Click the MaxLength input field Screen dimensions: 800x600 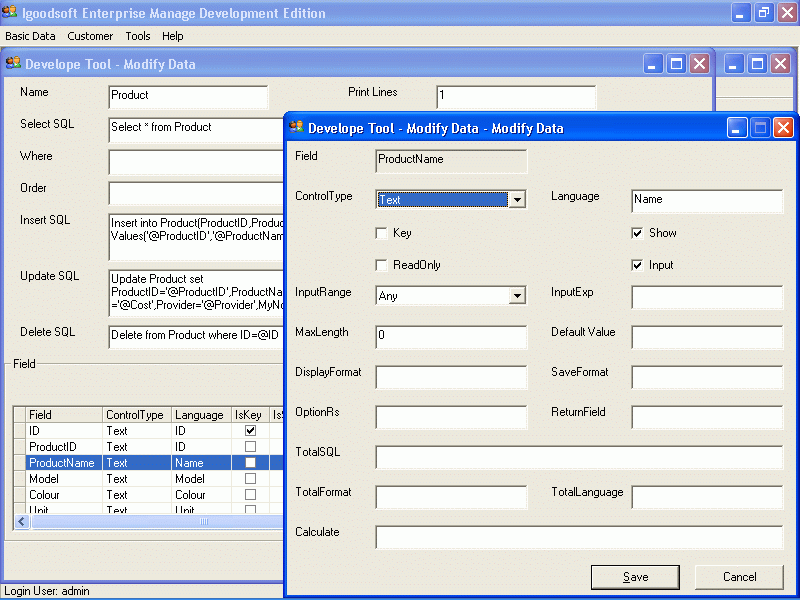coord(451,337)
